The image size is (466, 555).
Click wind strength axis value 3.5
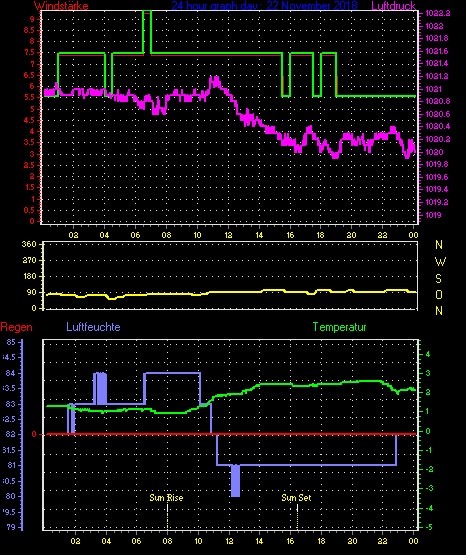[x=29, y=142]
